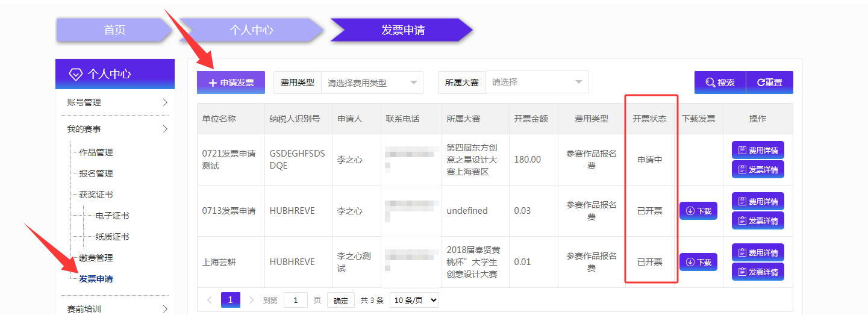Open 发票详情 for 上海芸耕 row
This screenshot has width=868, height=315.
(758, 272)
